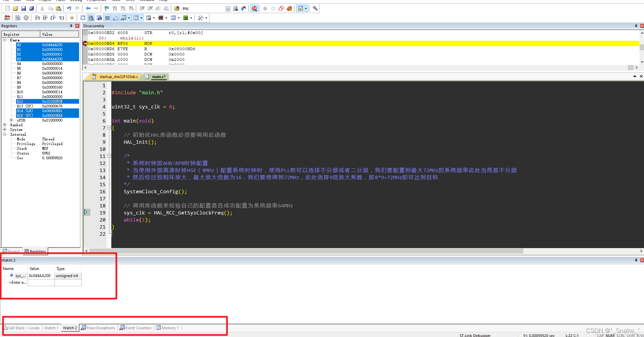Expand the Banked registers tree node
The image size is (644, 337).
(x=5, y=125)
